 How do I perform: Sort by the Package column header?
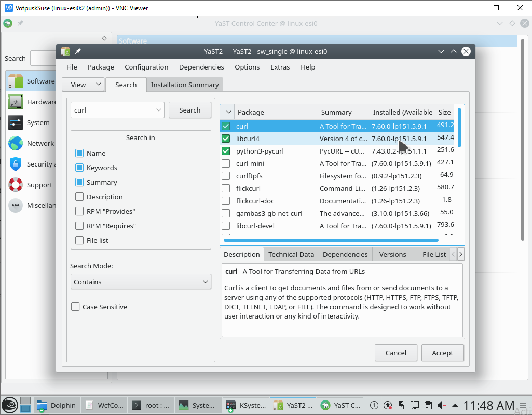[x=276, y=112]
